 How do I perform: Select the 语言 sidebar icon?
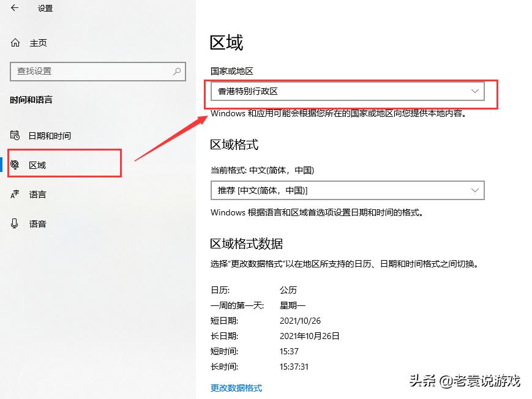pos(13,194)
